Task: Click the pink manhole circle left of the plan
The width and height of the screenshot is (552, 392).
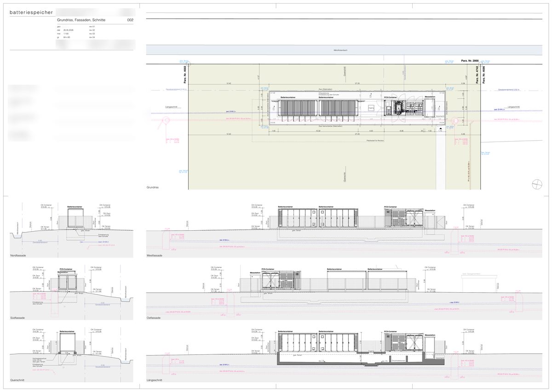Action: [x=167, y=120]
